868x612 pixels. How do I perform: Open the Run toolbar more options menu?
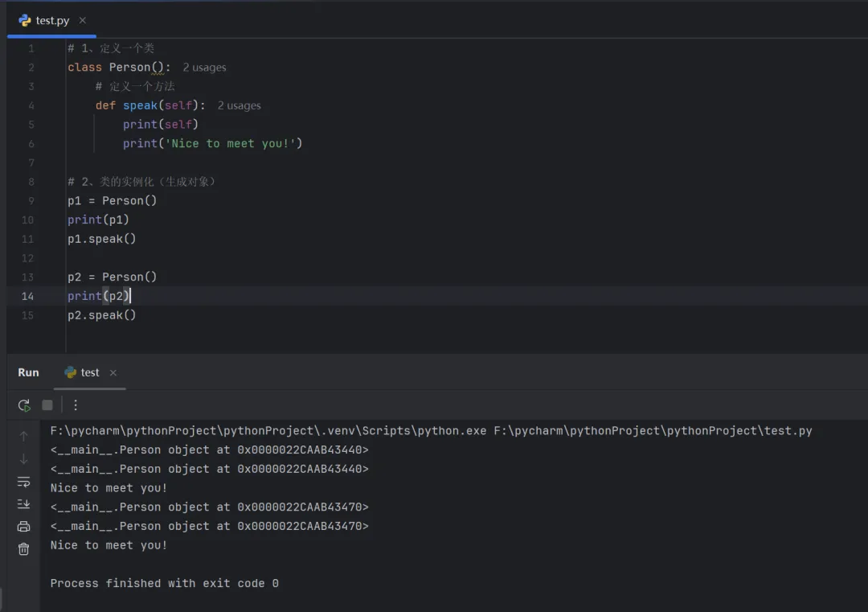[x=76, y=405]
